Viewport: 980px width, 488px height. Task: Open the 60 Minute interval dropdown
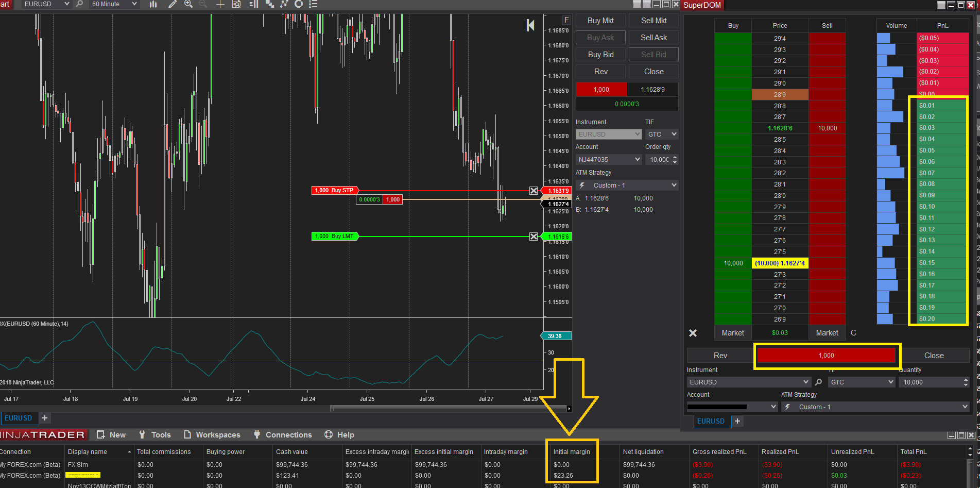tap(114, 4)
